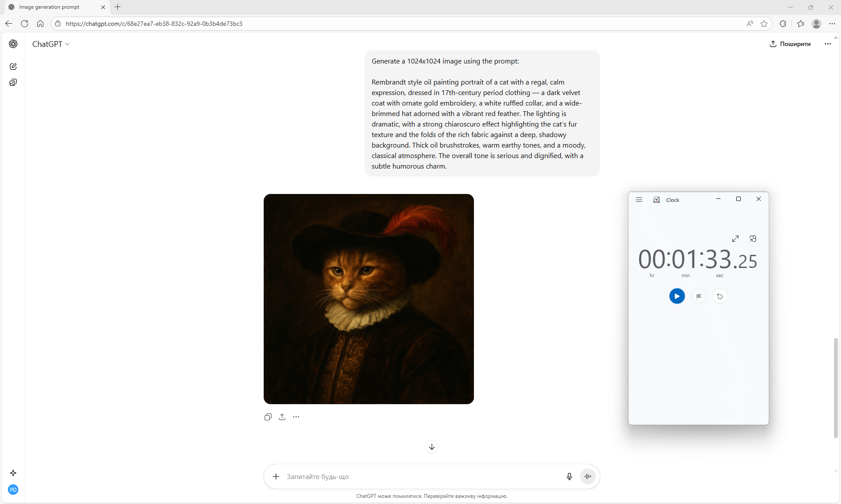This screenshot has height=504, width=841.
Task: Expand the stopwatch to full view
Action: 735,239
